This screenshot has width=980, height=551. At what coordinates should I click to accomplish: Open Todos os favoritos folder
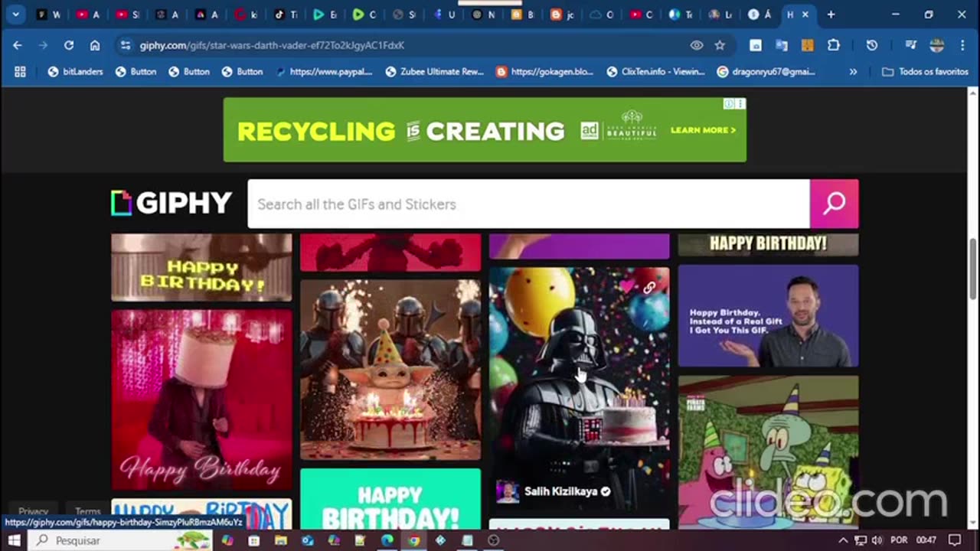click(x=925, y=71)
